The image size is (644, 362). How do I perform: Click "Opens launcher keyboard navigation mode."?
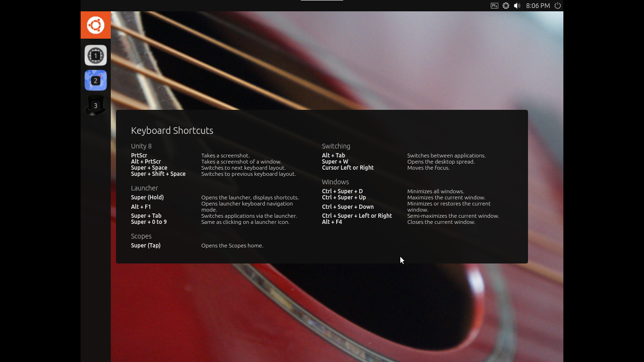click(247, 206)
